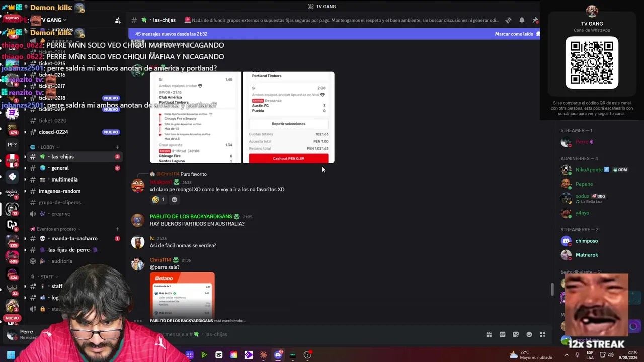Open the taskbar volume icon
Image resolution: width=644 pixels, height=362 pixels.
pos(611,355)
